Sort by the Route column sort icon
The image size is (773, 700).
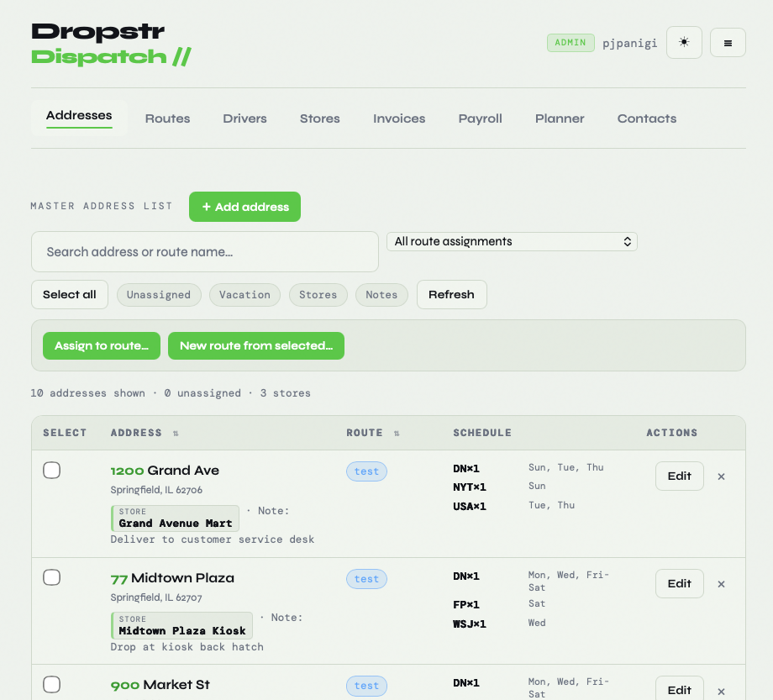click(x=397, y=434)
